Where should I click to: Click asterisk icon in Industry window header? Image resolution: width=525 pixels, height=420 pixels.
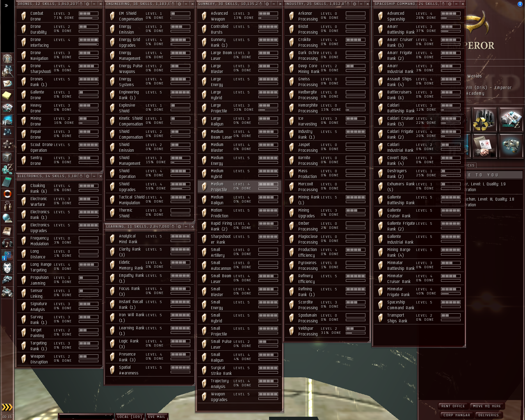(353, 4)
